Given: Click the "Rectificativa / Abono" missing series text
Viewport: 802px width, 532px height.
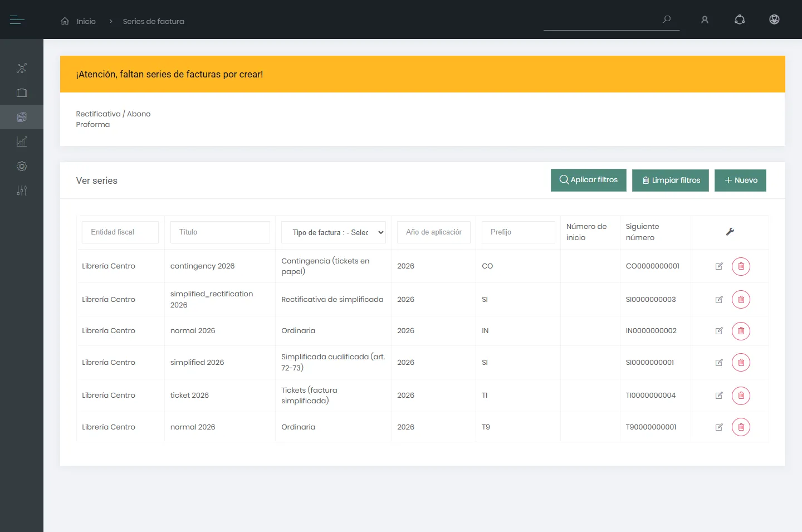Looking at the screenshot, I should point(113,114).
